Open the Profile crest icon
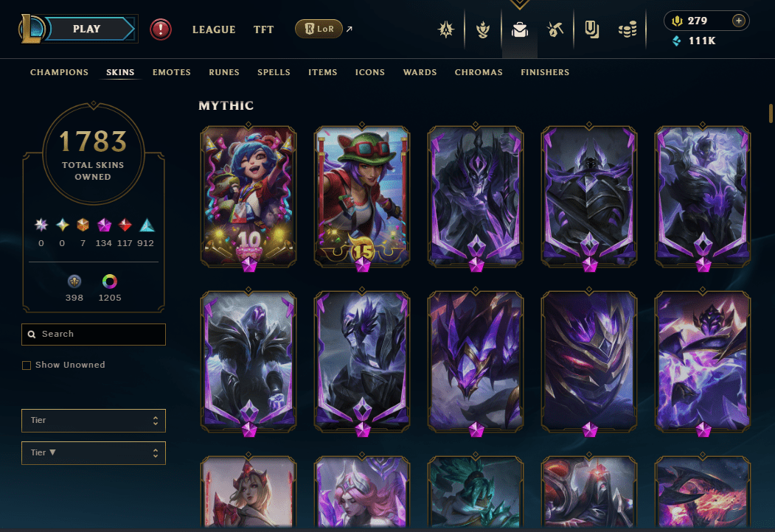Screen dimensions: 775x532 point(446,29)
